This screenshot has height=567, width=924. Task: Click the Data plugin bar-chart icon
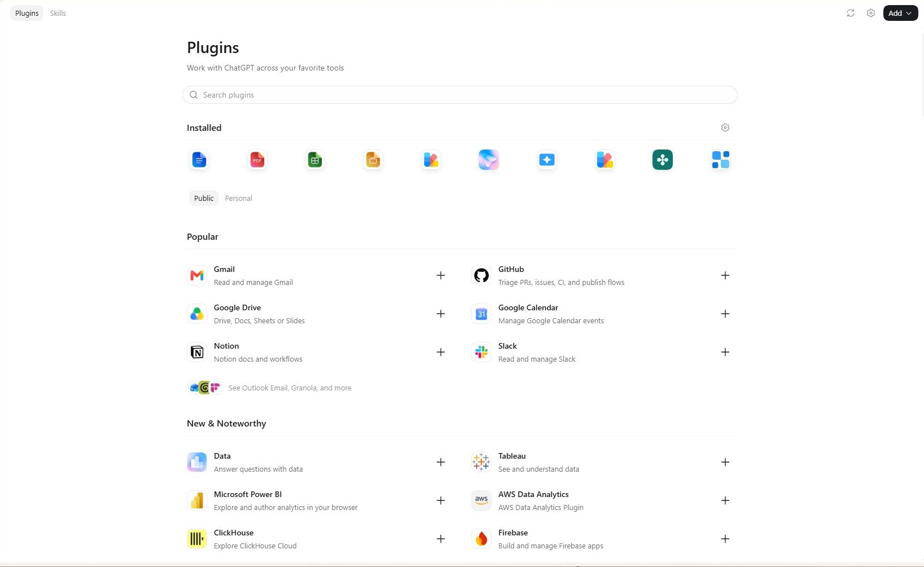[x=197, y=462]
